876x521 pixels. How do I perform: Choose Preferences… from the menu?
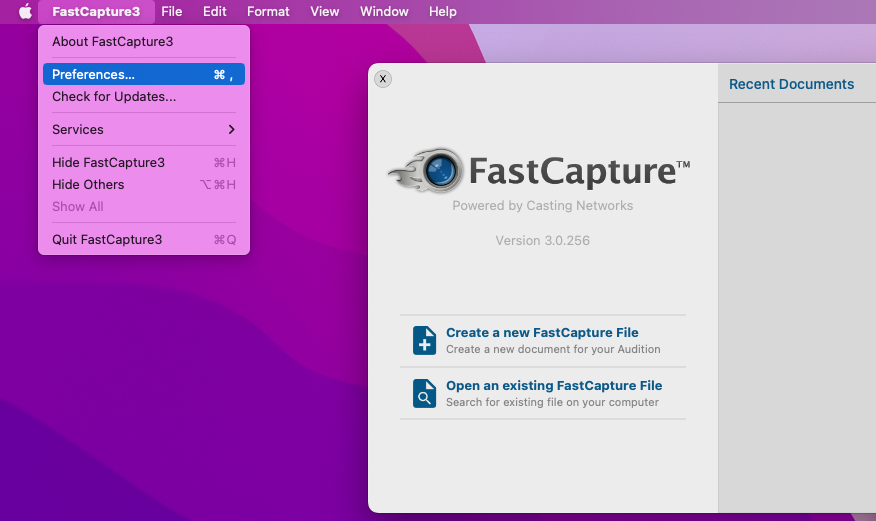[144, 74]
